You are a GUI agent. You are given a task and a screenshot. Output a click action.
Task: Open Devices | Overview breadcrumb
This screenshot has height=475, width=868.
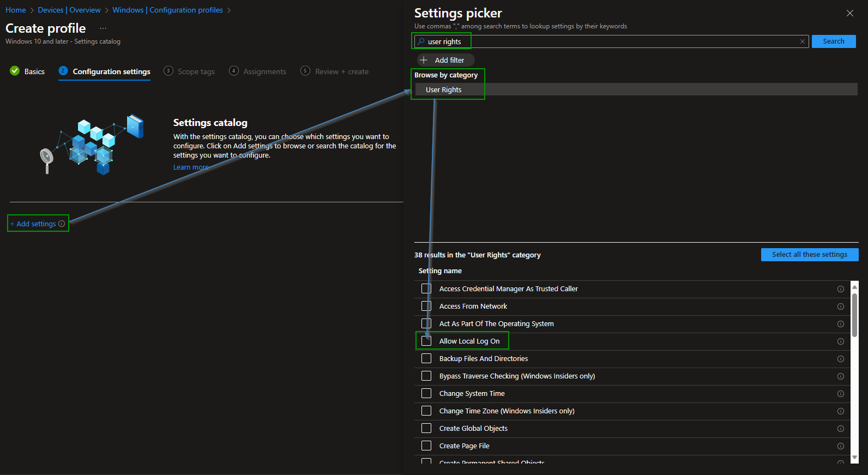coord(69,10)
